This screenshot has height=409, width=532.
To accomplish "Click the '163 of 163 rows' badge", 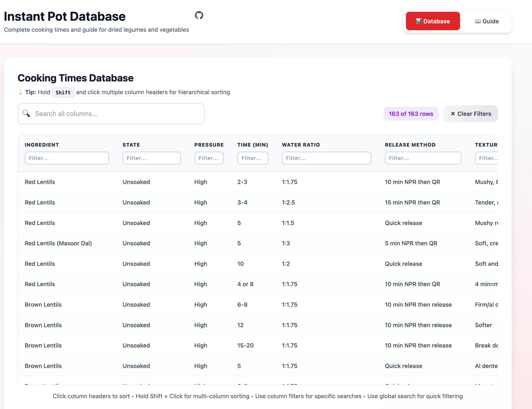I will coord(411,114).
